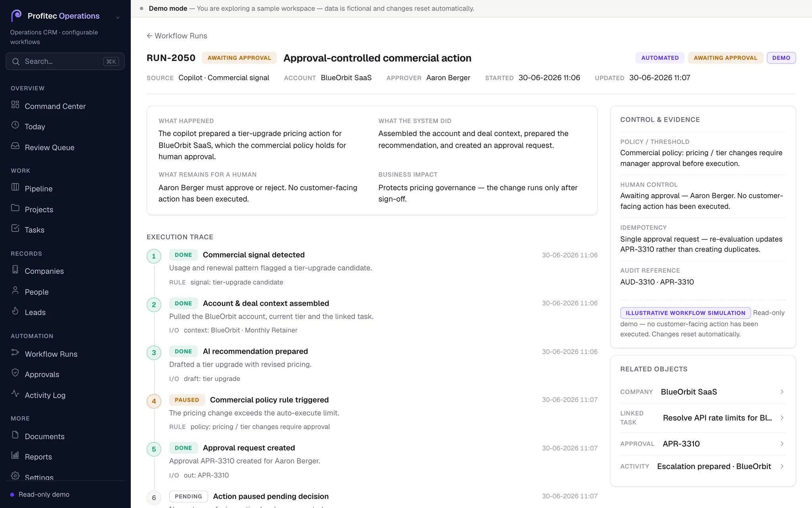Viewport: 812px width, 508px height.
Task: Click the Pipeline columns icon
Action: [x=15, y=187]
